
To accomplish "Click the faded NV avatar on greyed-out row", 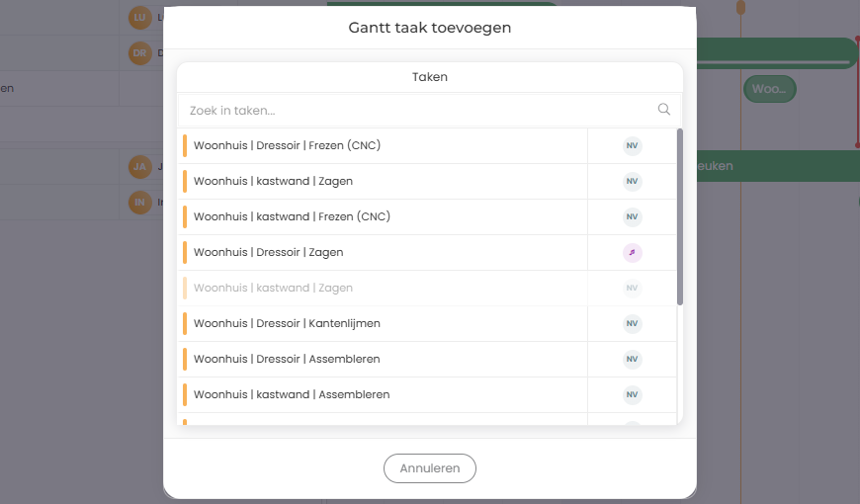I will [x=633, y=289].
